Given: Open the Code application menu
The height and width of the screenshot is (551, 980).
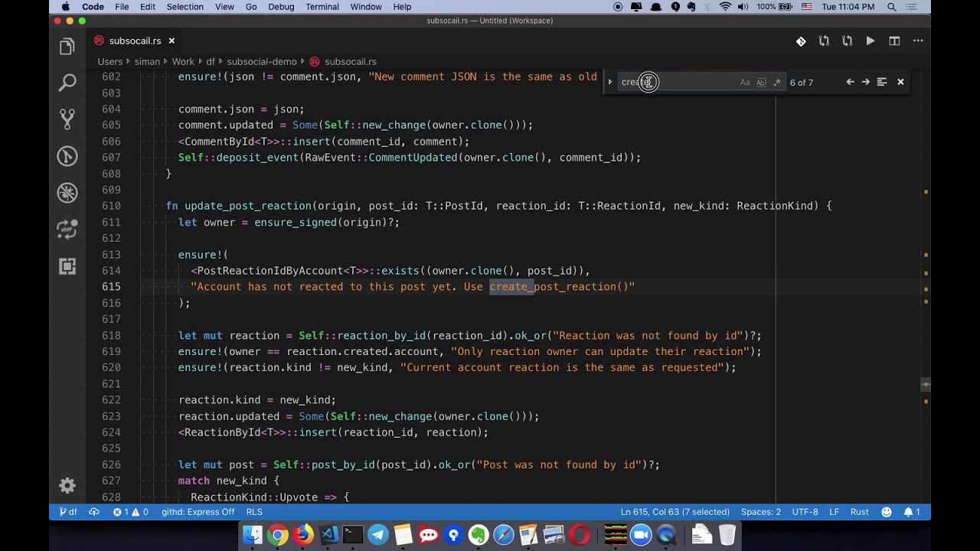Looking at the screenshot, I should tap(93, 7).
